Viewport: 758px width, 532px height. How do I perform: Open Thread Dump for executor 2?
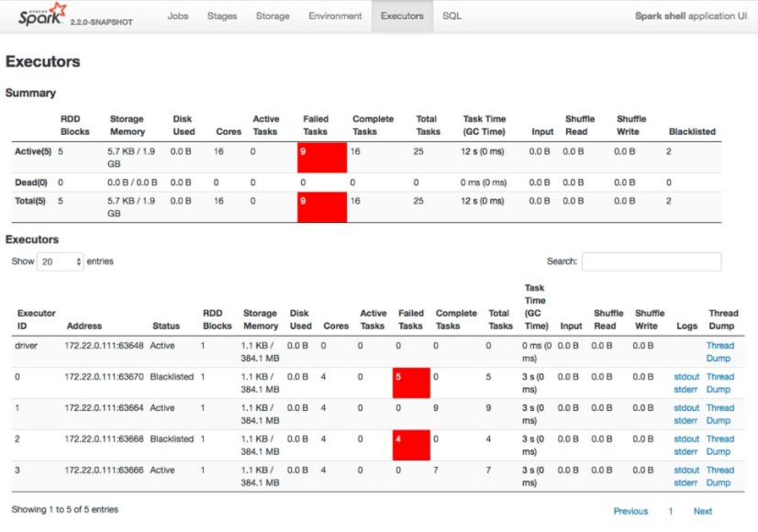(719, 445)
